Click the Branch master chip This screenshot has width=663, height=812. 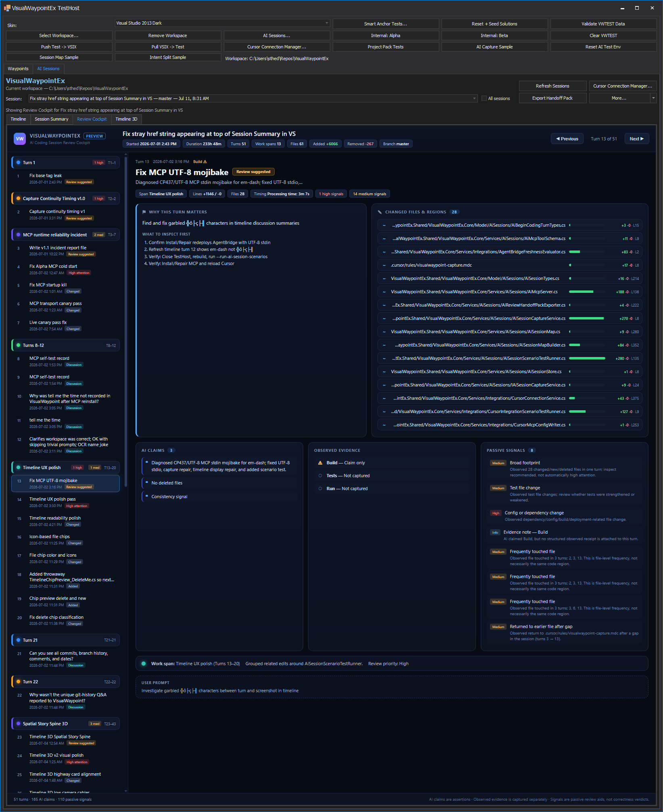coord(396,144)
